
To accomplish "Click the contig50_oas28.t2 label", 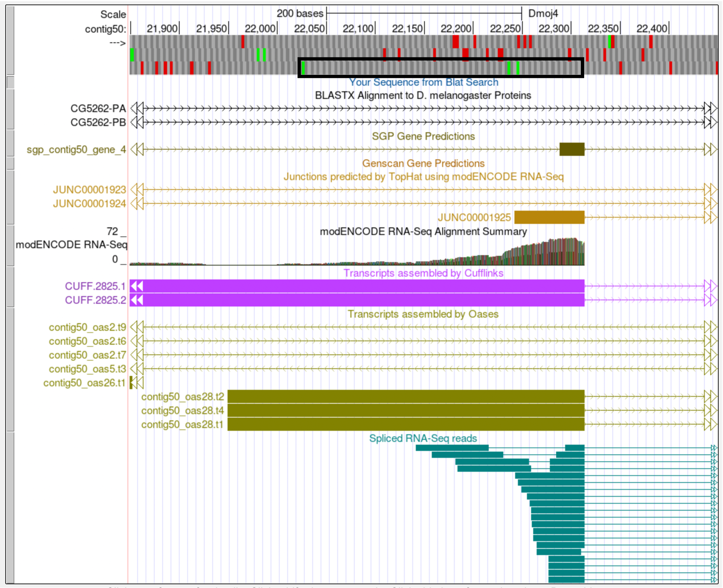I will click(x=182, y=396).
